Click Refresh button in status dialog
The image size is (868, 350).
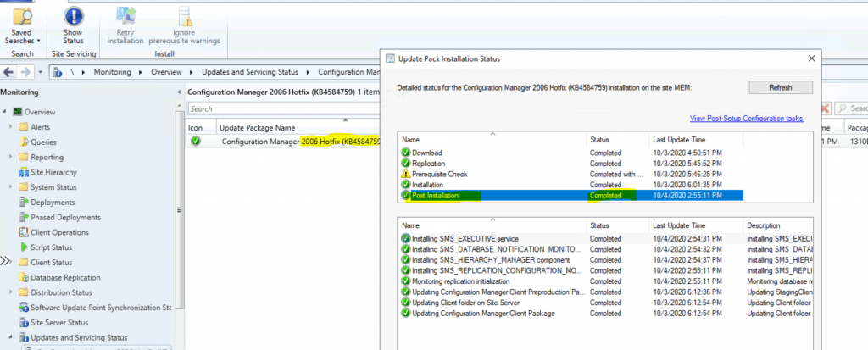pos(781,87)
